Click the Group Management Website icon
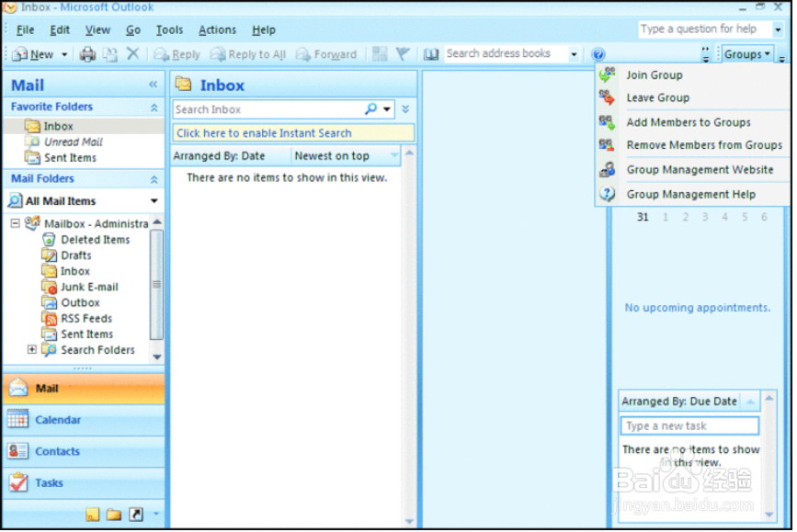The height and width of the screenshot is (532, 797). [607, 169]
